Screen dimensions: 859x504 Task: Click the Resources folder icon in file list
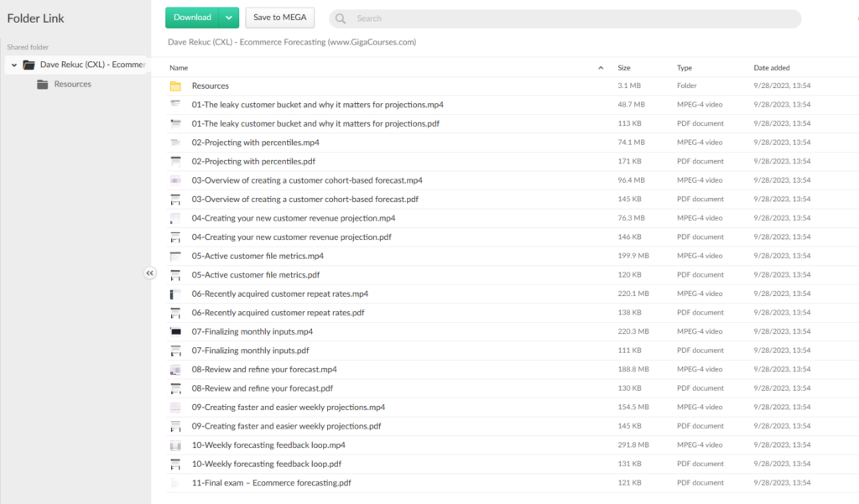click(x=175, y=86)
